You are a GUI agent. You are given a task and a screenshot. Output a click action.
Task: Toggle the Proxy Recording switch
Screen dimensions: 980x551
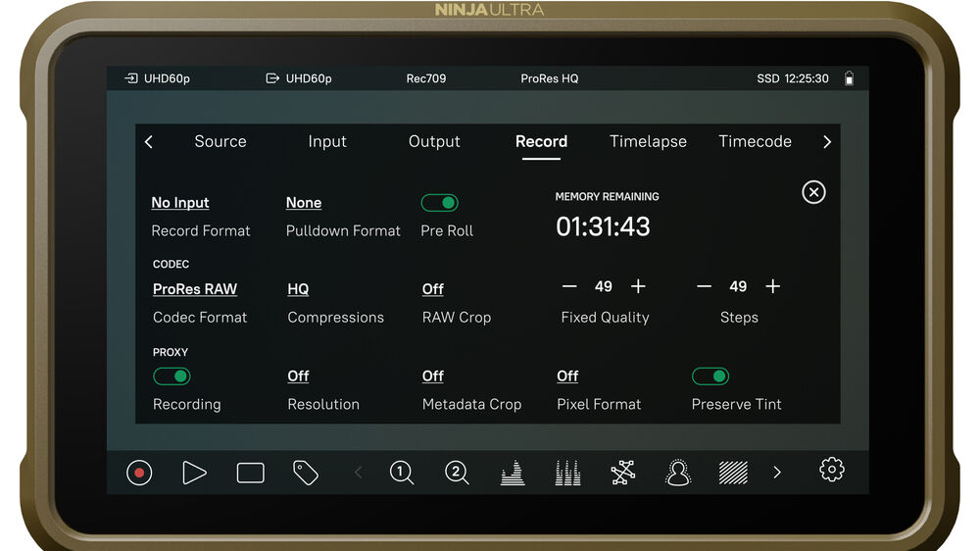pyautogui.click(x=171, y=376)
